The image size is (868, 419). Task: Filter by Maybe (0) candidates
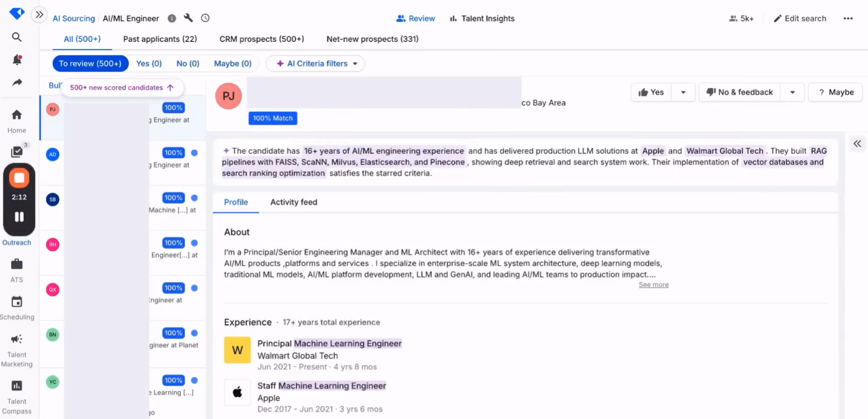[x=233, y=63]
